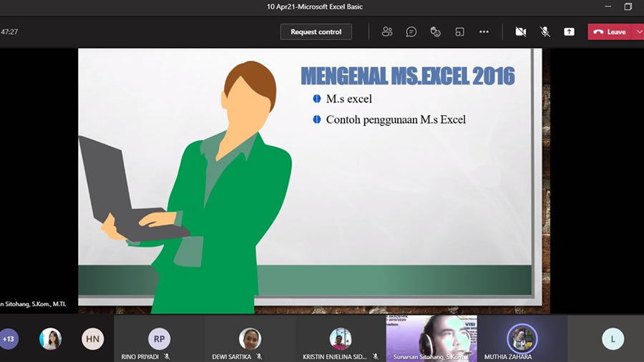644x362 pixels.
Task: Open the meeting chat
Action: [x=411, y=31]
